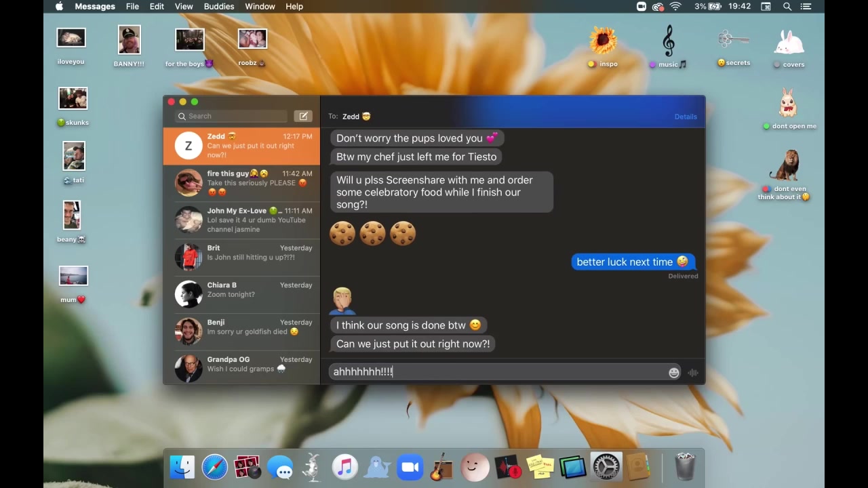The height and width of the screenshot is (488, 868).
Task: Launch Safari from the dock
Action: [214, 467]
